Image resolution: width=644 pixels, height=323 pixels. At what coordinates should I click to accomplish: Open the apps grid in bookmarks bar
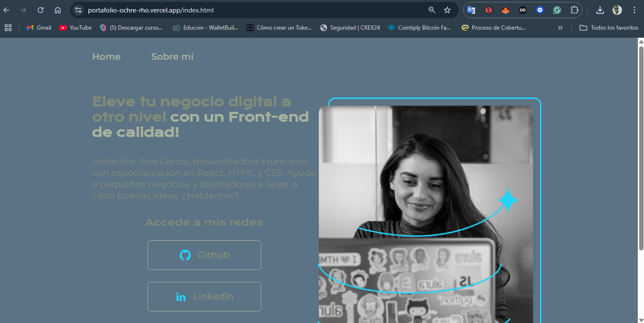(8, 28)
